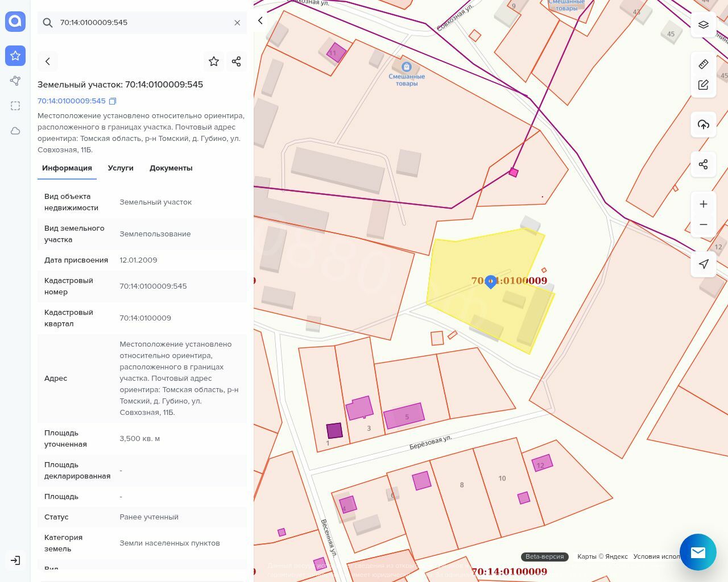This screenshot has width=728, height=582.
Task: Copy the cadastral number 70:14:0100009:545
Action: pyautogui.click(x=113, y=101)
